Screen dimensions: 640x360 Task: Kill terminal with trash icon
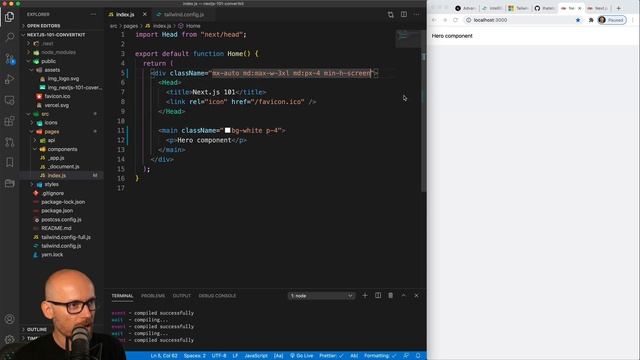click(391, 296)
